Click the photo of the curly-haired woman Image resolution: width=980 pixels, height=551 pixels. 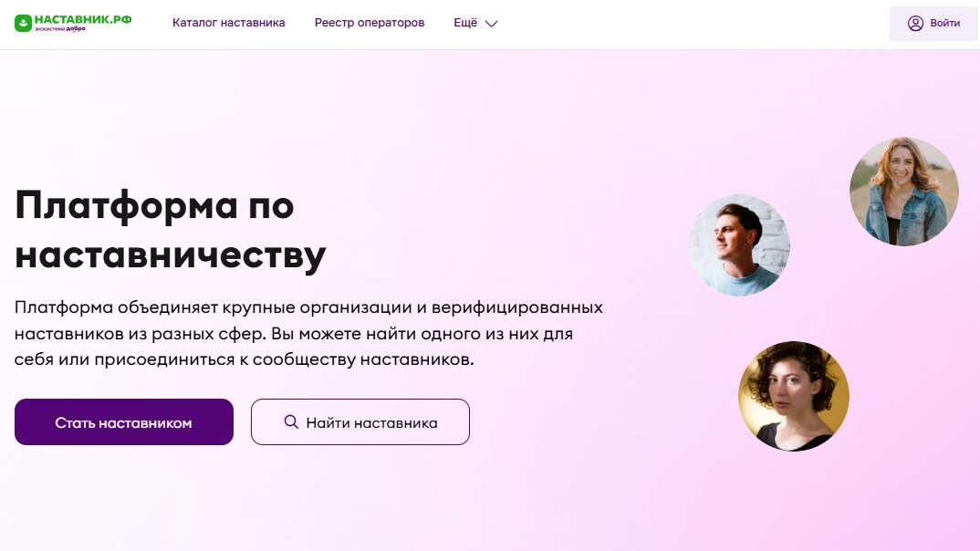coord(794,396)
